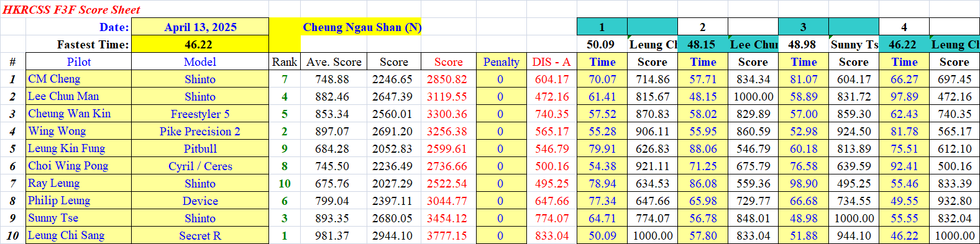
Task: Click the DIS - A column header
Action: [551, 61]
